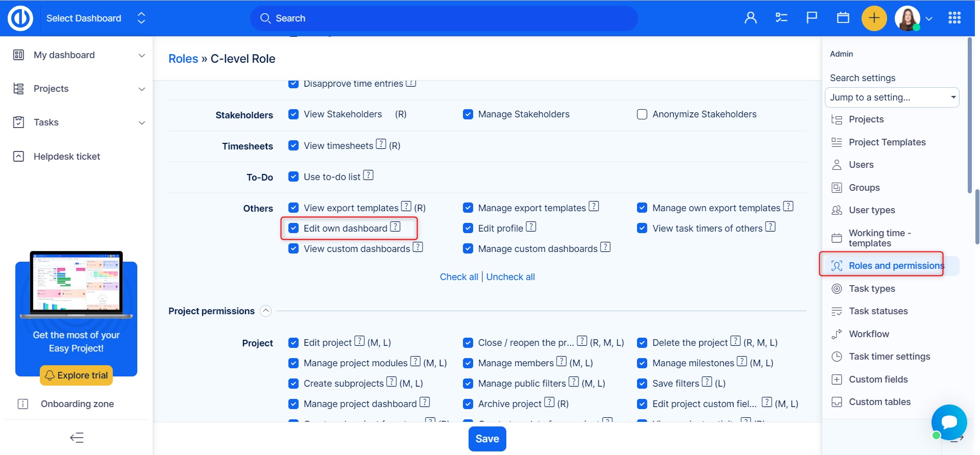Screen dimensions: 980x455
Task: Uncheck the Edit own dashboard checkbox
Action: (x=293, y=229)
